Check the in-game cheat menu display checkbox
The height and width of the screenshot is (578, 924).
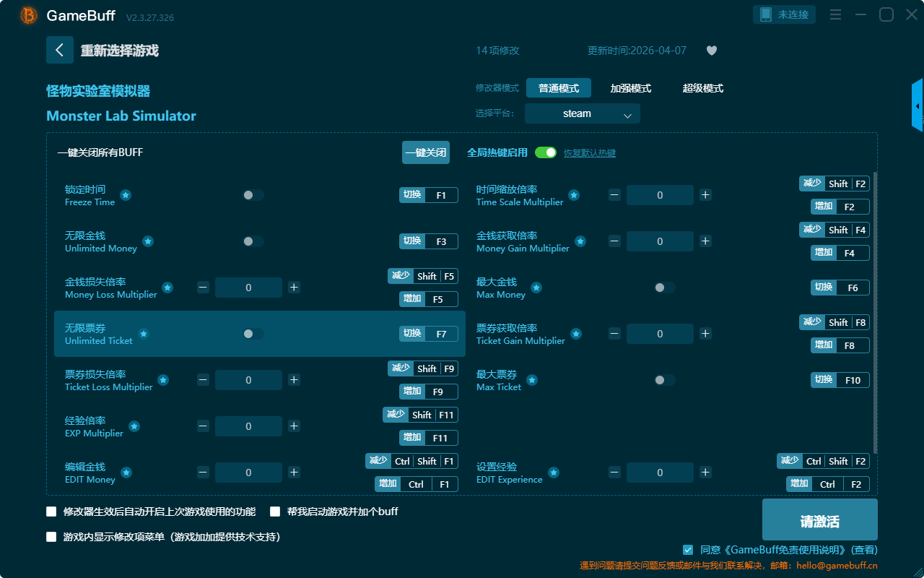pos(51,537)
